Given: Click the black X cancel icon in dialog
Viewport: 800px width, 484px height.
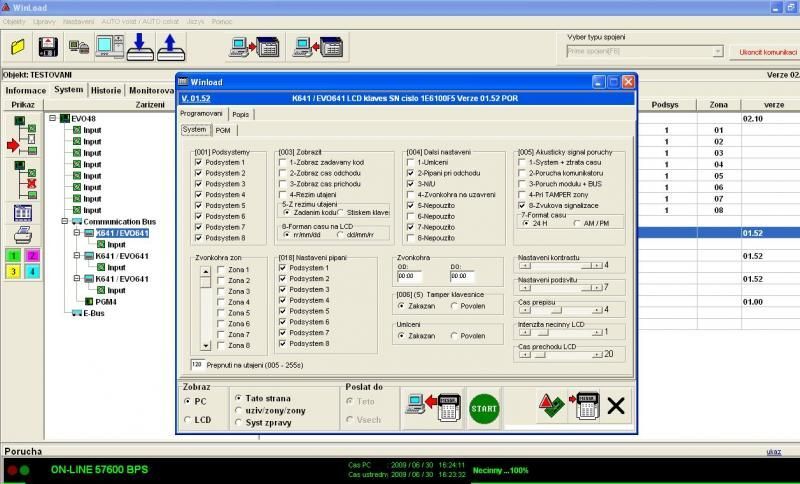Looking at the screenshot, I should [616, 405].
